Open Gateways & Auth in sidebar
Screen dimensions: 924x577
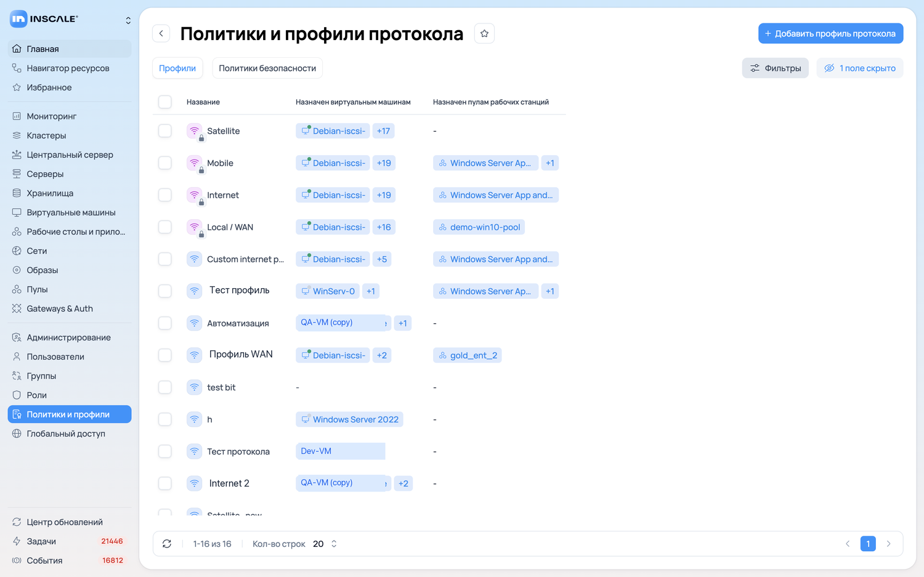point(70,309)
